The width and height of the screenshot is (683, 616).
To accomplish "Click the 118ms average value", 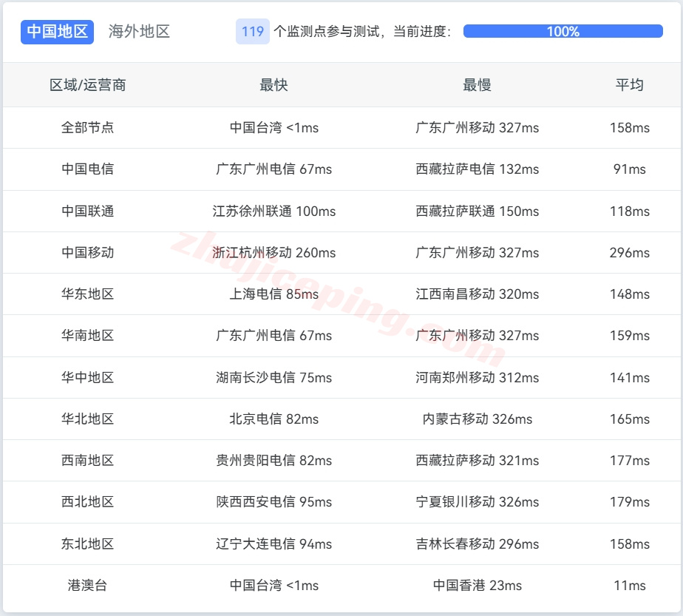I will [x=630, y=211].
